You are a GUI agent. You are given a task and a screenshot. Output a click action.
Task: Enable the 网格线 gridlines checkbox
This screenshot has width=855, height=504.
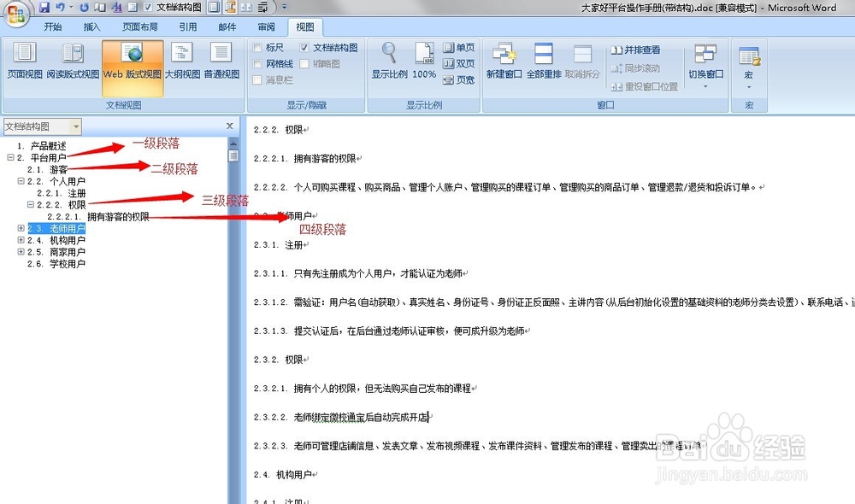257,64
